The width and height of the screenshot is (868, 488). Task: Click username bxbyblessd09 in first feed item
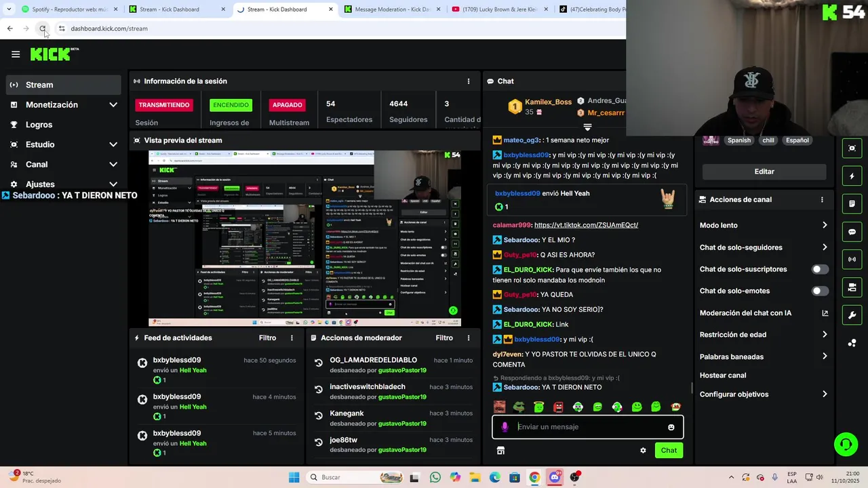(177, 361)
